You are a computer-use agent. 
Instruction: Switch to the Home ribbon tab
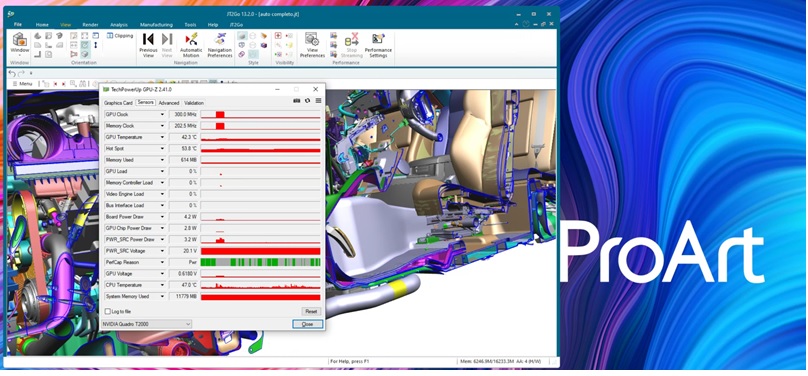point(42,25)
